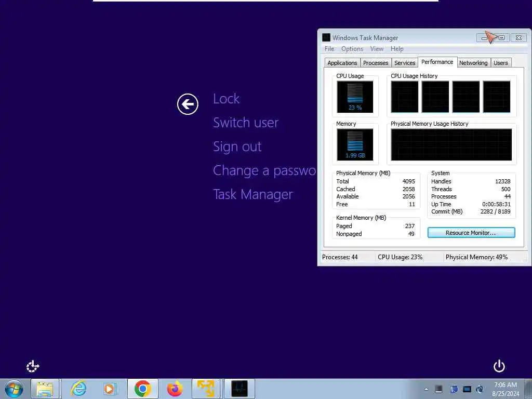Show hidden tray icons arrow
532x399 pixels.
(x=426, y=389)
